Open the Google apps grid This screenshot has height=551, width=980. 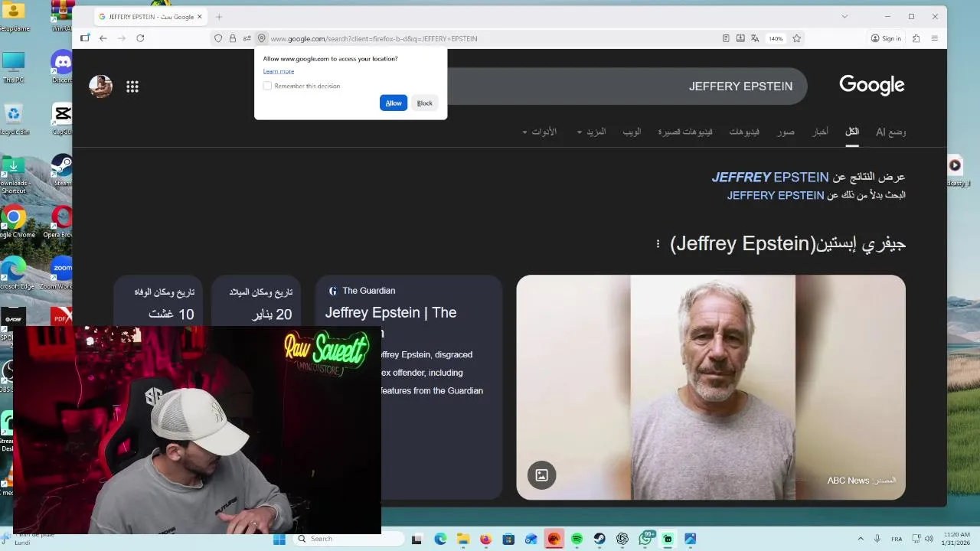coord(132,86)
